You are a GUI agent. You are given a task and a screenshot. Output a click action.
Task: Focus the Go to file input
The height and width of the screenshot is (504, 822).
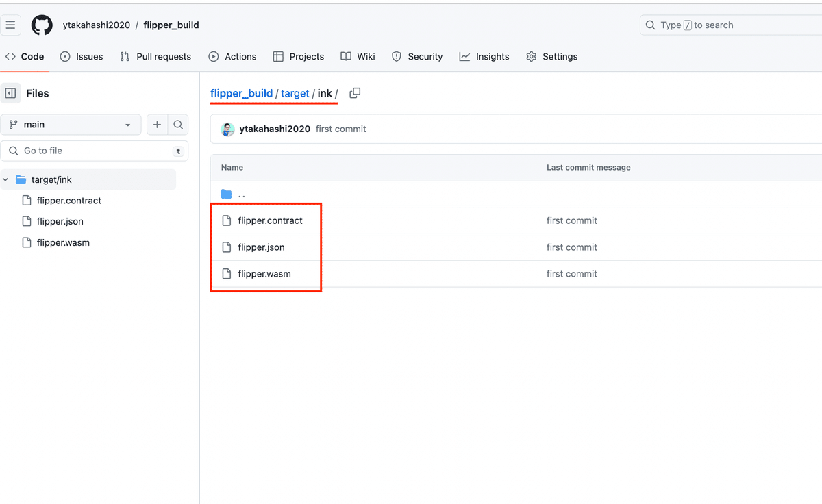click(x=95, y=151)
